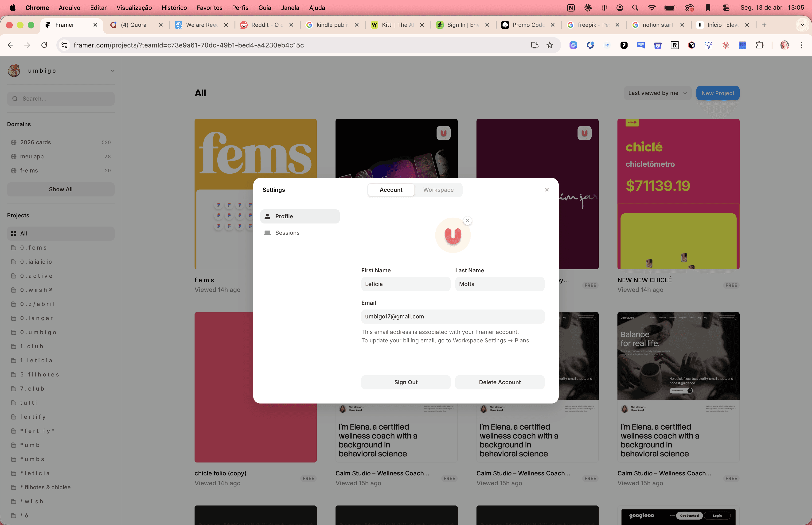Expand the Chrome tab search chevron
812x525 pixels.
(x=802, y=24)
